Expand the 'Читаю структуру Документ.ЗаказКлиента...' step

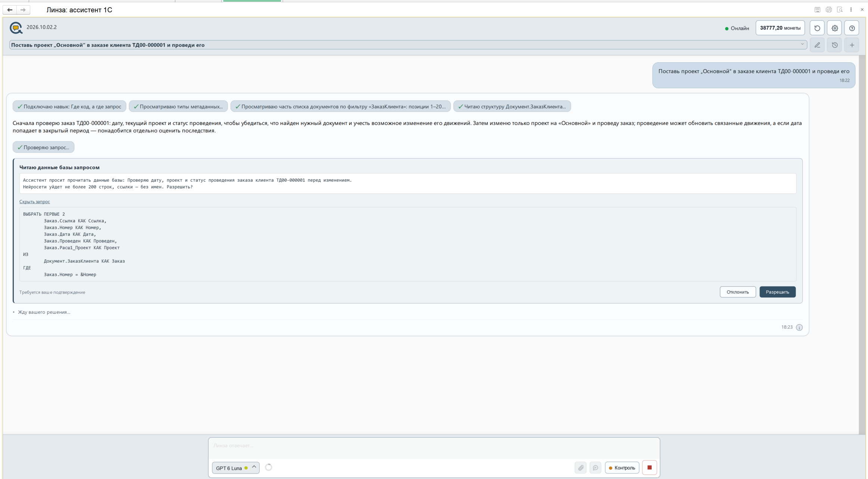click(x=512, y=106)
